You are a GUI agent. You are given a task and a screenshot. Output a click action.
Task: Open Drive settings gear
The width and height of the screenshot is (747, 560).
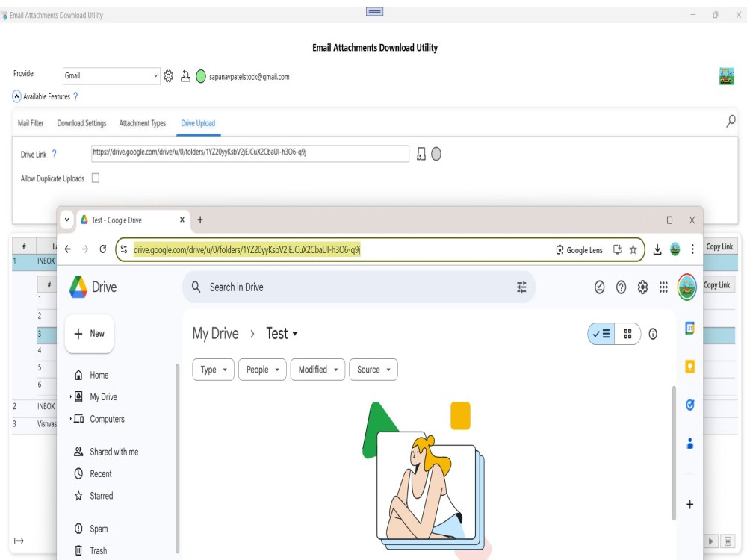click(x=642, y=287)
